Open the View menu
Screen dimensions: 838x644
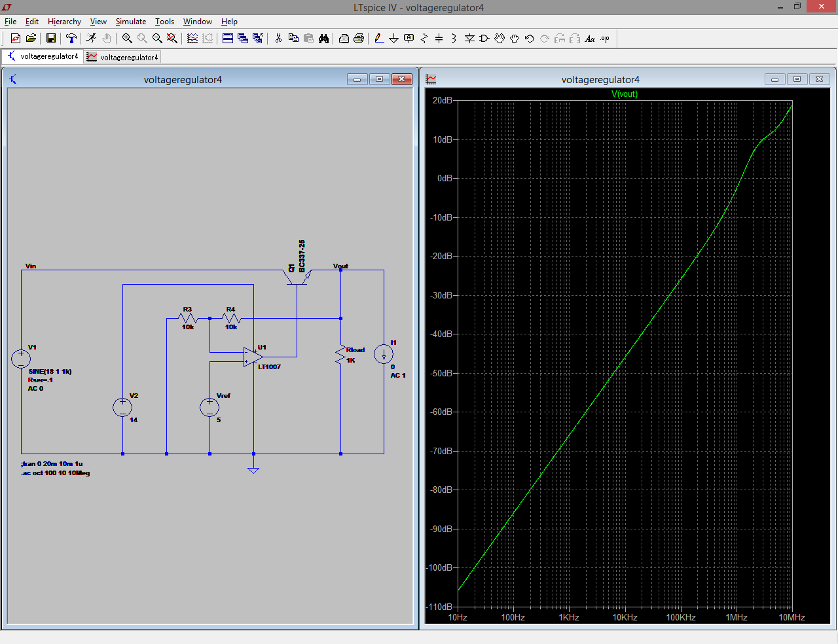tap(98, 22)
